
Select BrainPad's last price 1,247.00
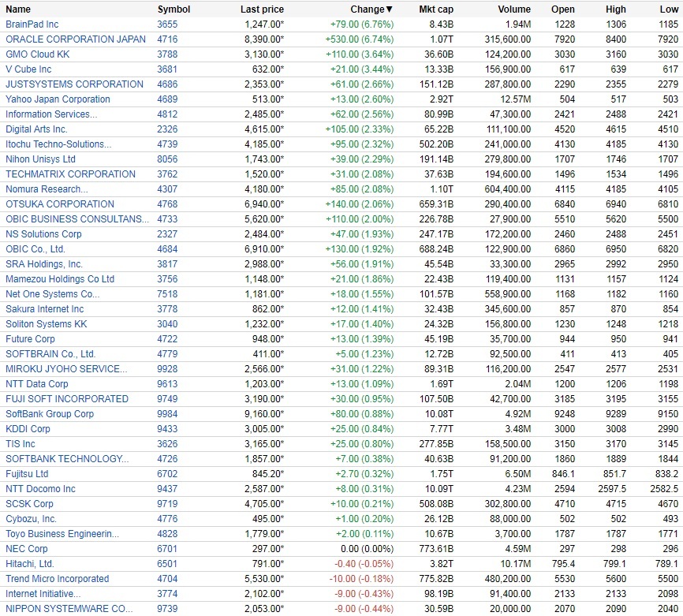tap(264, 24)
